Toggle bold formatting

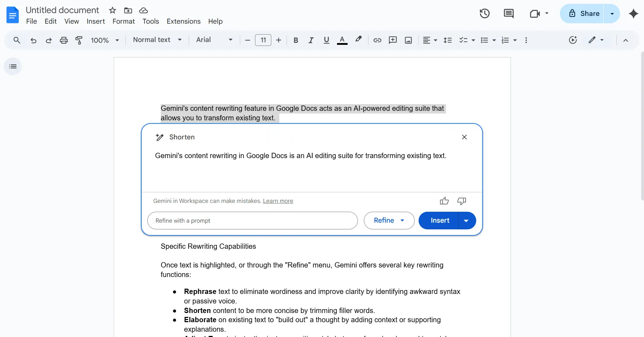[x=296, y=40]
